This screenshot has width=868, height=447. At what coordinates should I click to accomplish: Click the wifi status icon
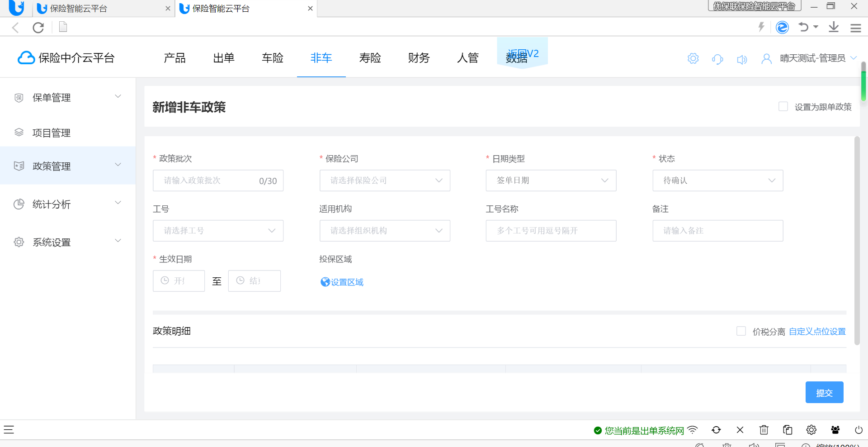pos(693,430)
